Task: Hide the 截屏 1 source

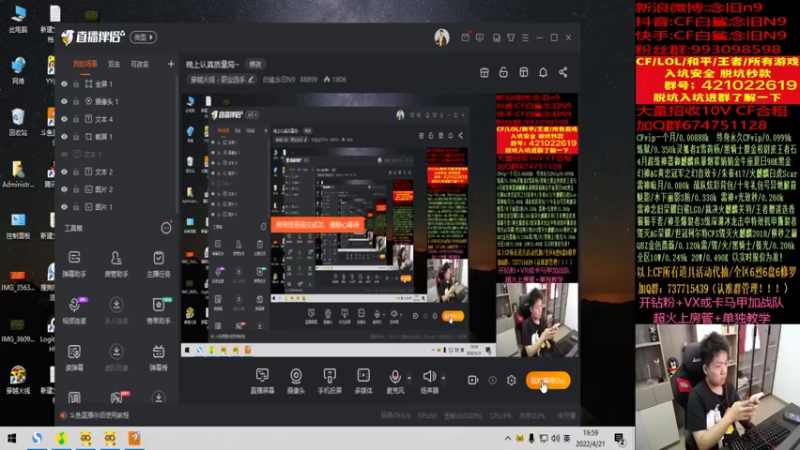Action: (64, 137)
